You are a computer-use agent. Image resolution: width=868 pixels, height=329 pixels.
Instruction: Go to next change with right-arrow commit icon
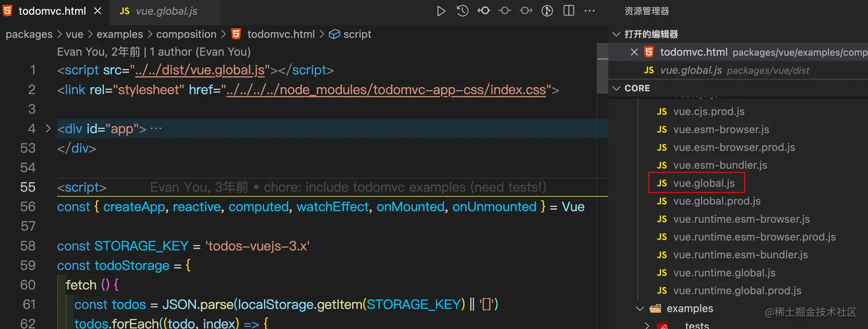coord(526,11)
